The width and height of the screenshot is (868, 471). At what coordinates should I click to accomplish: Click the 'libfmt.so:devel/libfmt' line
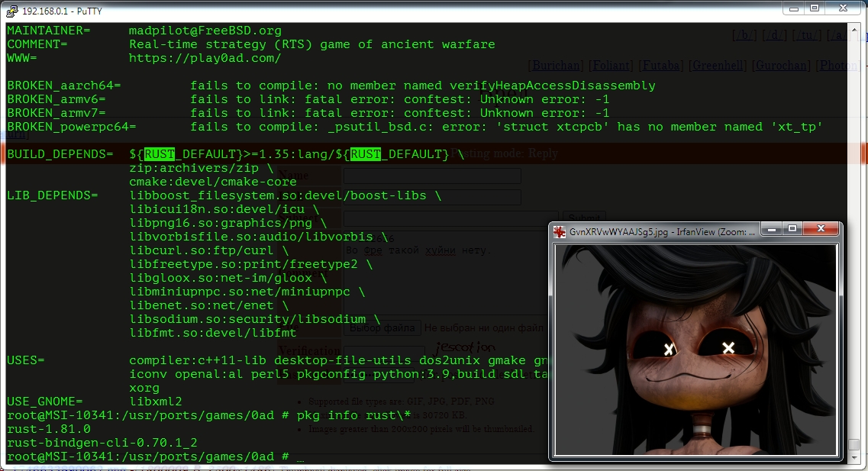click(x=213, y=333)
